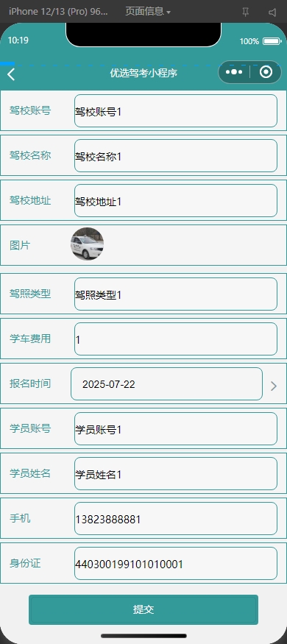The image size is (287, 644).
Task: Close mini program via circle target icon
Action: pyautogui.click(x=266, y=72)
